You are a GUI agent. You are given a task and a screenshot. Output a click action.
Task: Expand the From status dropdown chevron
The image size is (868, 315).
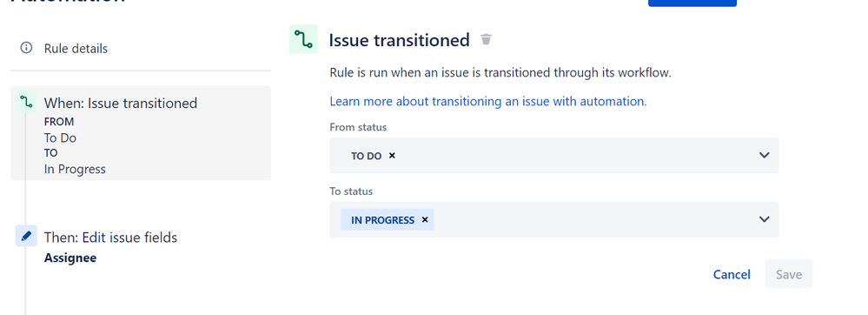tap(764, 155)
